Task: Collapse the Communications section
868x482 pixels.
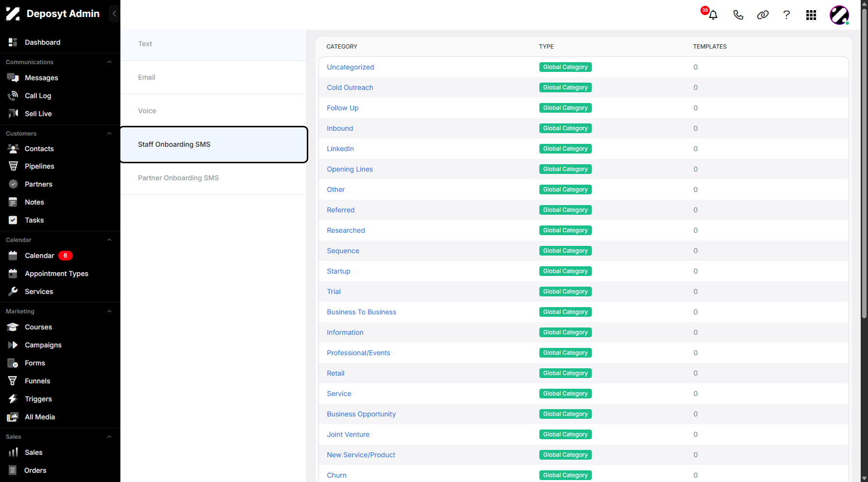Action: pos(109,62)
